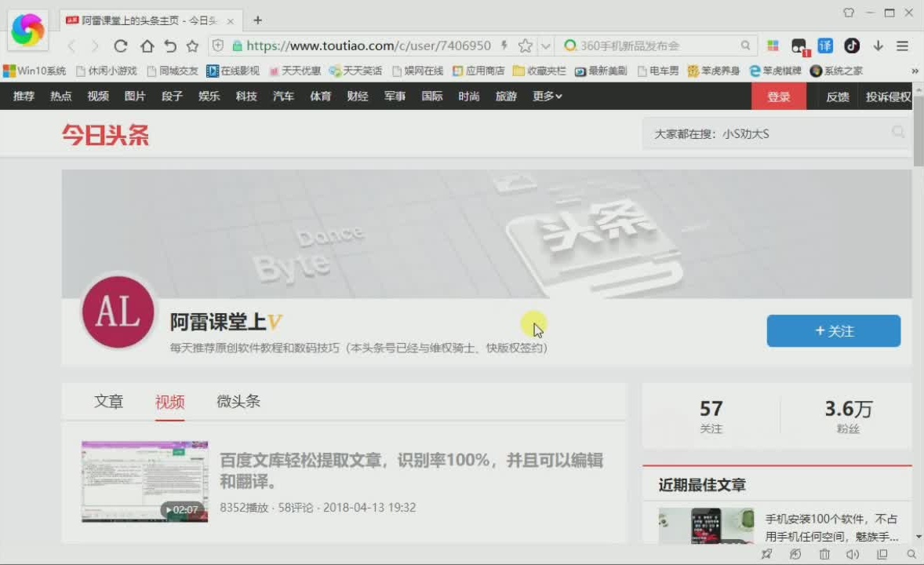
Task: Play the 百度文库 video thumbnail
Action: click(x=145, y=481)
